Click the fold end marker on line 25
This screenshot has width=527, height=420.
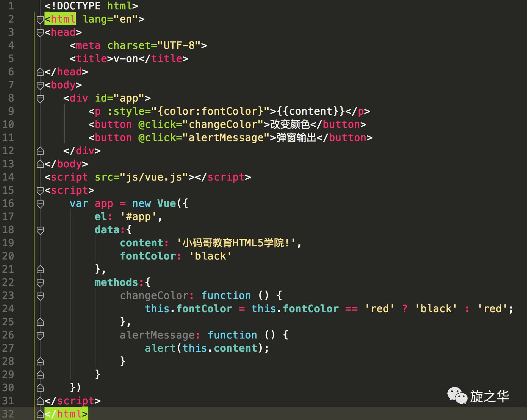pyautogui.click(x=40, y=322)
